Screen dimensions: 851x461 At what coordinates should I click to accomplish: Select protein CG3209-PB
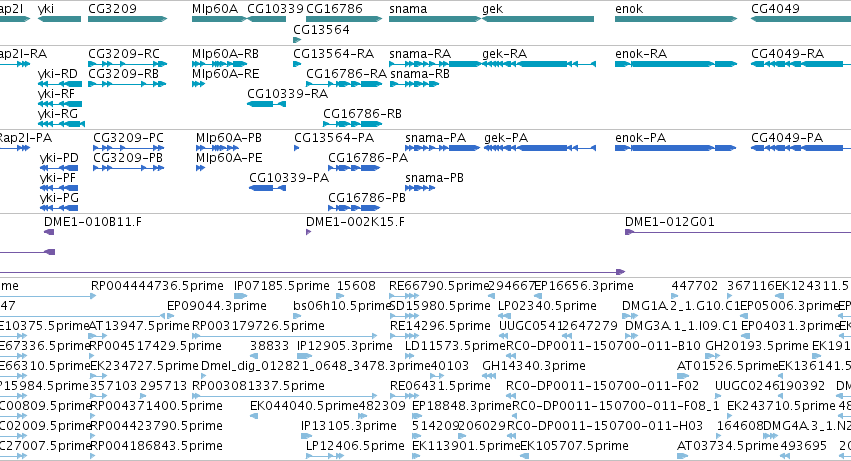click(x=128, y=158)
